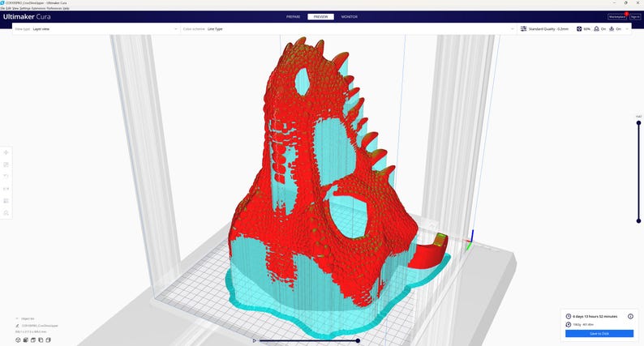Open the Settings menu

coord(25,8)
